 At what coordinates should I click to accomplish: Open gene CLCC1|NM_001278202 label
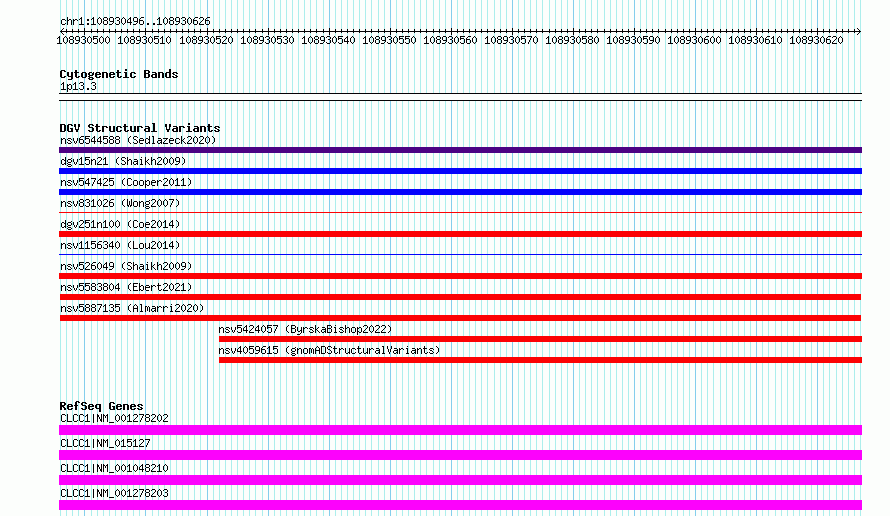coord(114,418)
